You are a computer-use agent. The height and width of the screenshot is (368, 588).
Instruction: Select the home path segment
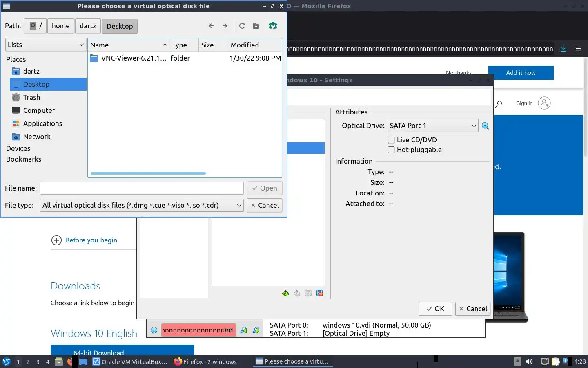tap(61, 26)
